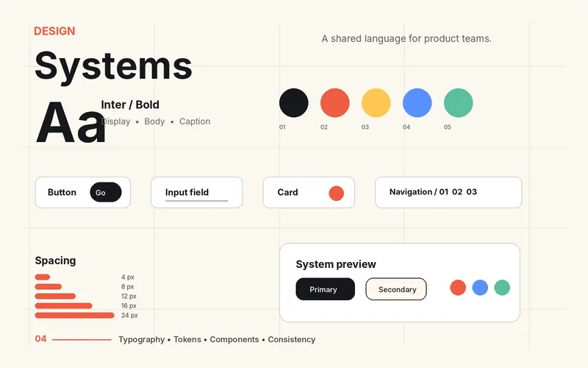Screen dimensions: 588x368
Task: Select the red dot in Card
Action: tap(337, 194)
